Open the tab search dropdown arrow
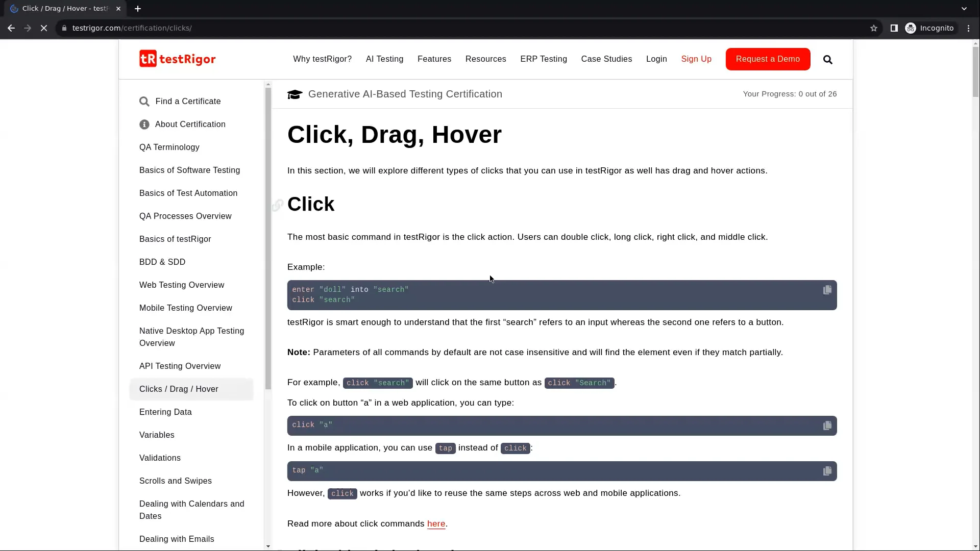The width and height of the screenshot is (980, 551). coord(964,9)
